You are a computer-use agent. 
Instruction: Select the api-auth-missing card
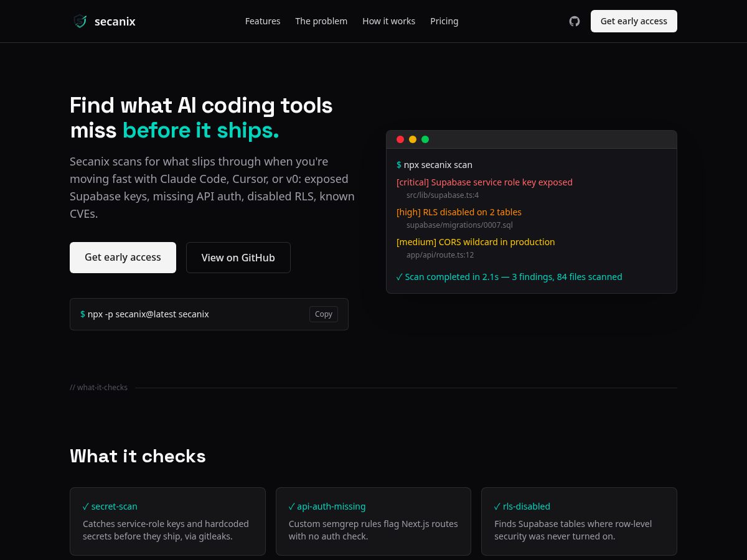[x=374, y=521]
